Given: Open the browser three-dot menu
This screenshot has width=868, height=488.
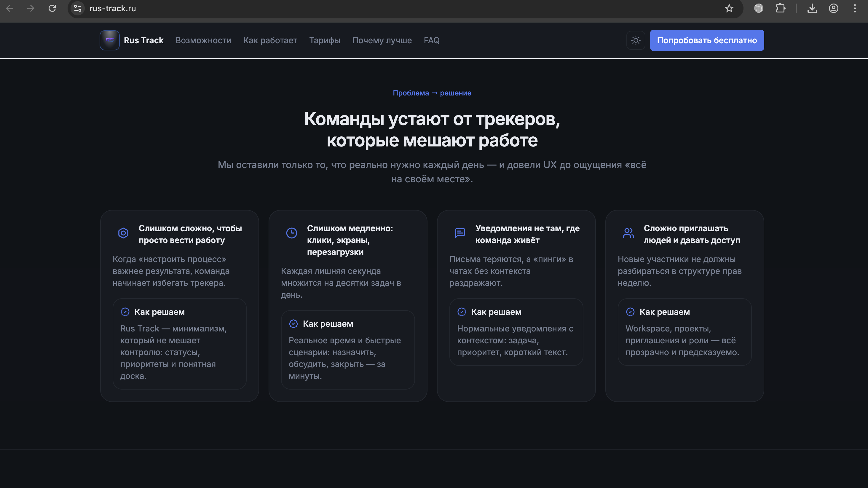Looking at the screenshot, I should pyautogui.click(x=855, y=8).
